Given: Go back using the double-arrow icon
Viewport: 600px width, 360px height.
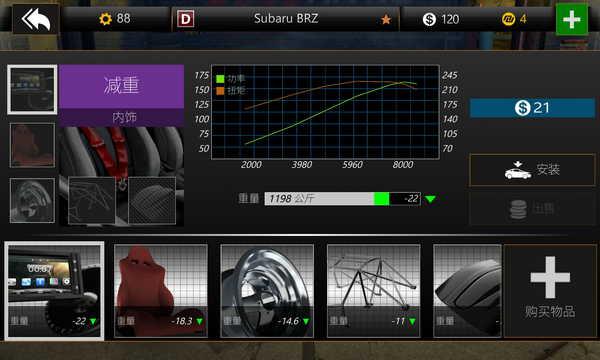Looking at the screenshot, I should tap(36, 19).
